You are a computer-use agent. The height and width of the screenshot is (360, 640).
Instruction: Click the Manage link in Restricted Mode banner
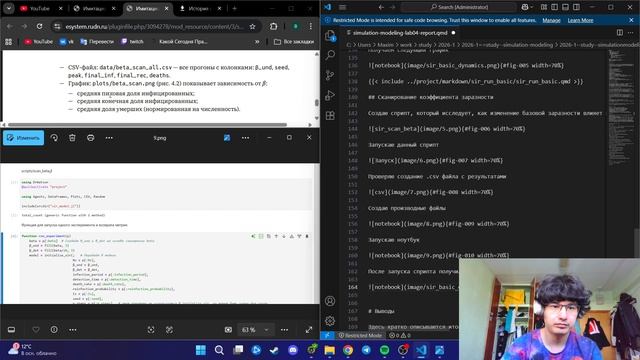[x=551, y=20]
